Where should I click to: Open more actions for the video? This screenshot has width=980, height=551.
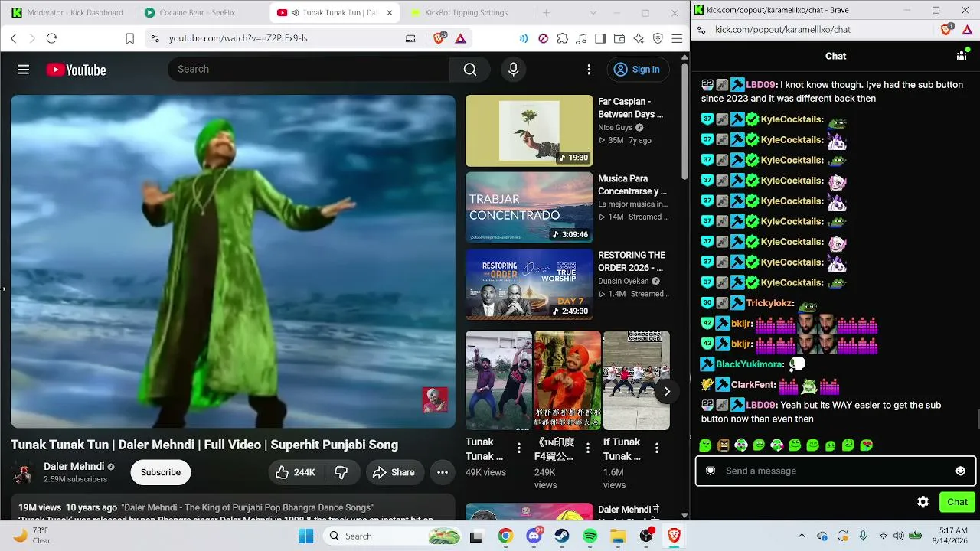click(443, 472)
